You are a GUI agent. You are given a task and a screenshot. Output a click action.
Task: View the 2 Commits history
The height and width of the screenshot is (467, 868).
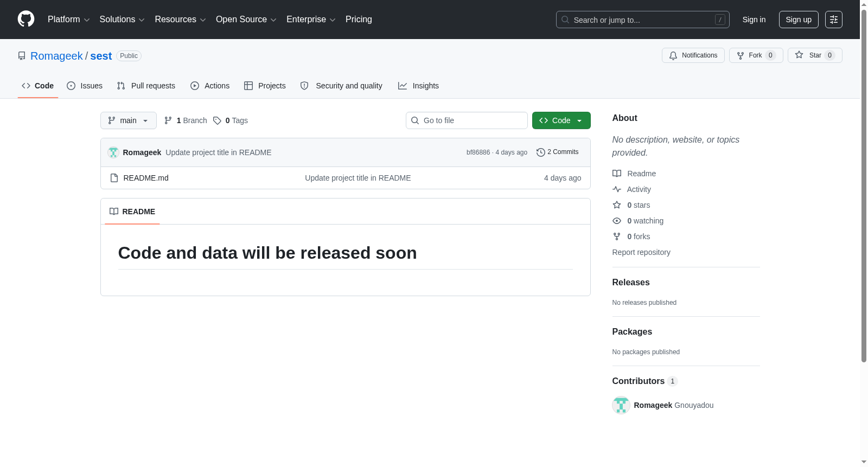coord(558,152)
